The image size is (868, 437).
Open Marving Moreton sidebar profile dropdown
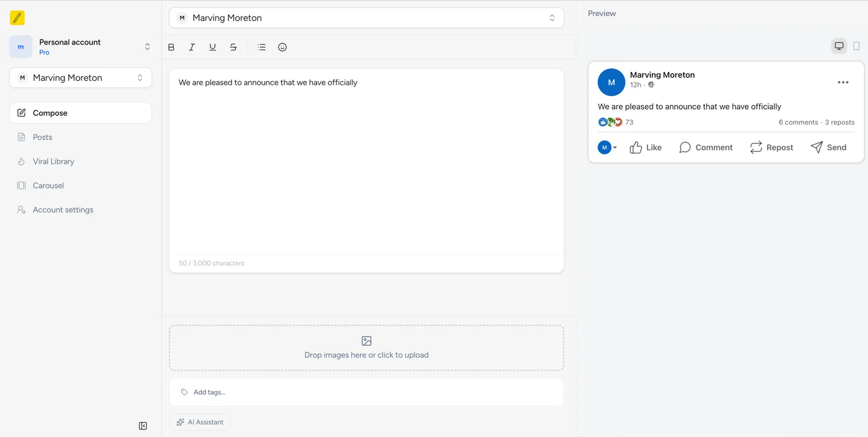80,78
